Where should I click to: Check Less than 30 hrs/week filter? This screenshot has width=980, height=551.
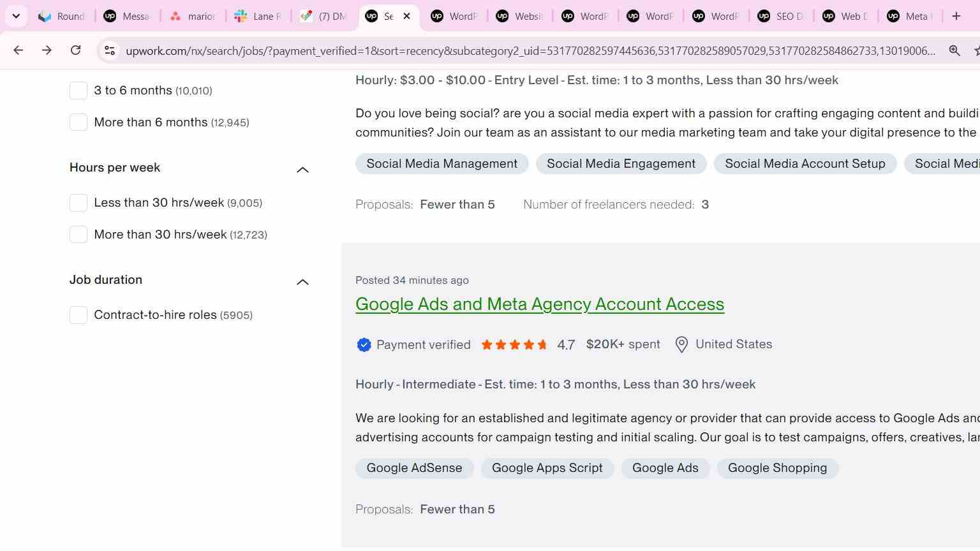(x=78, y=203)
